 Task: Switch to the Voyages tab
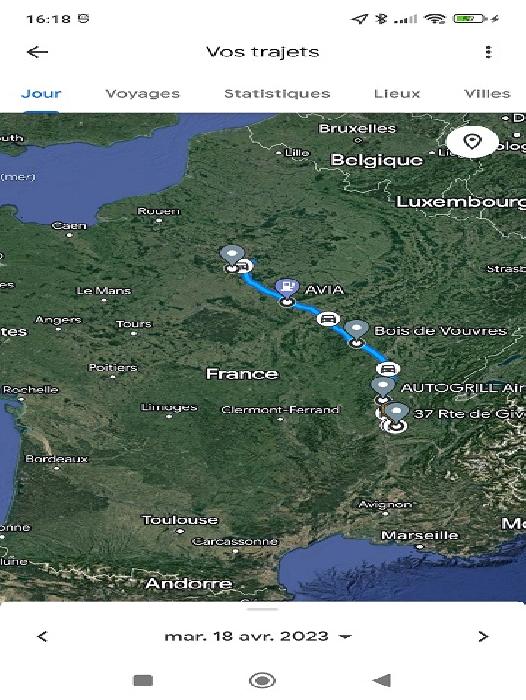(x=142, y=94)
